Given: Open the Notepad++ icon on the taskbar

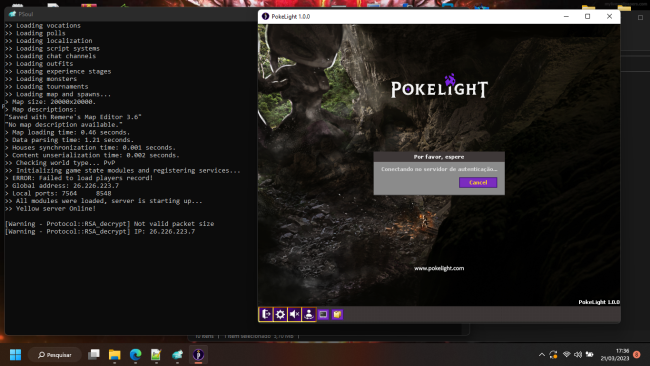Looking at the screenshot, I should [156, 355].
